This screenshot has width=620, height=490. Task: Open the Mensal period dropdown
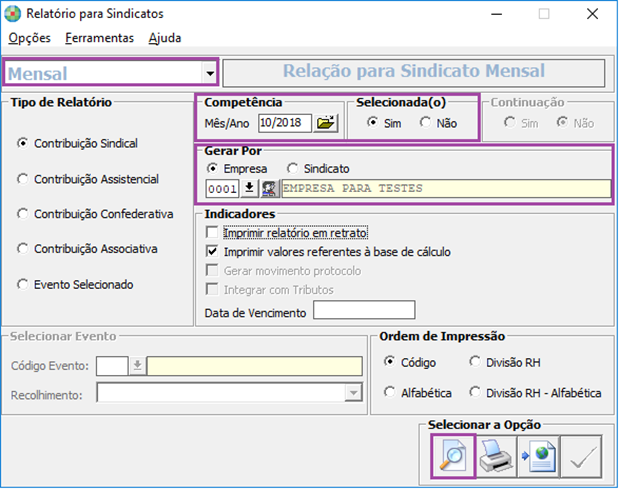(210, 73)
